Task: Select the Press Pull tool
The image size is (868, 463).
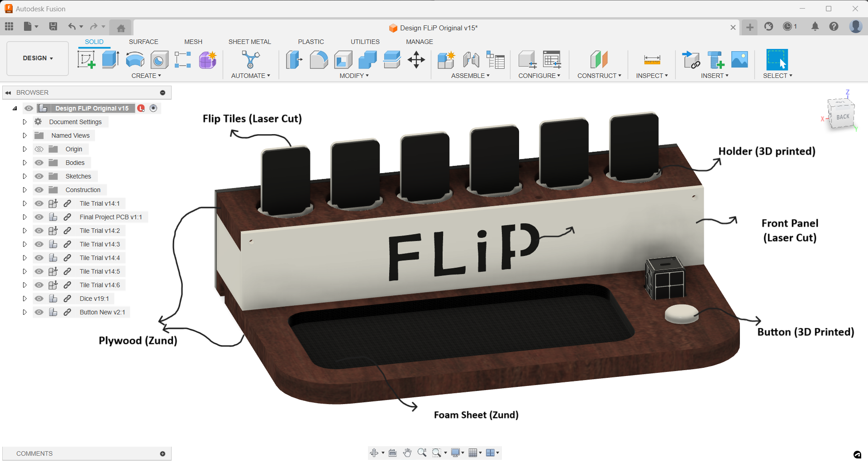Action: click(x=294, y=60)
